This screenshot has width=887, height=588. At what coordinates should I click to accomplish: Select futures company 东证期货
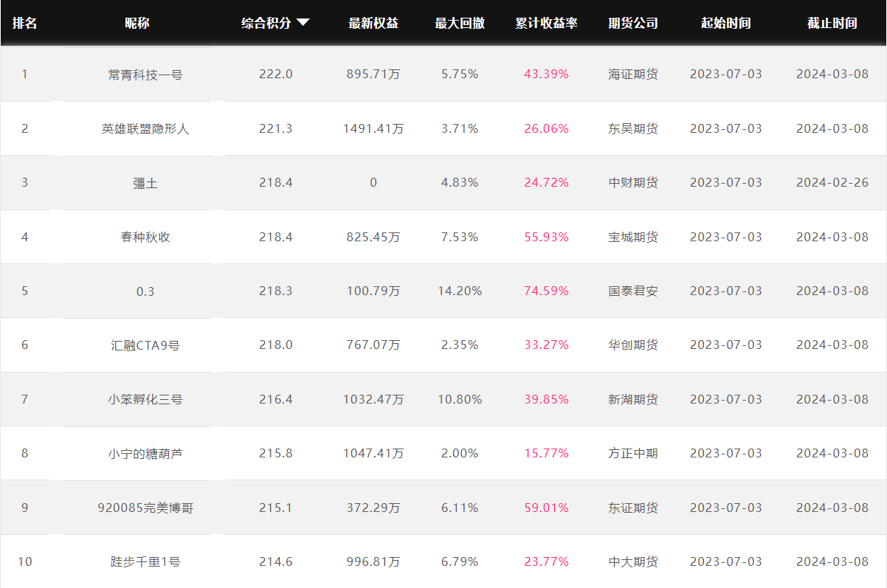coord(633,508)
